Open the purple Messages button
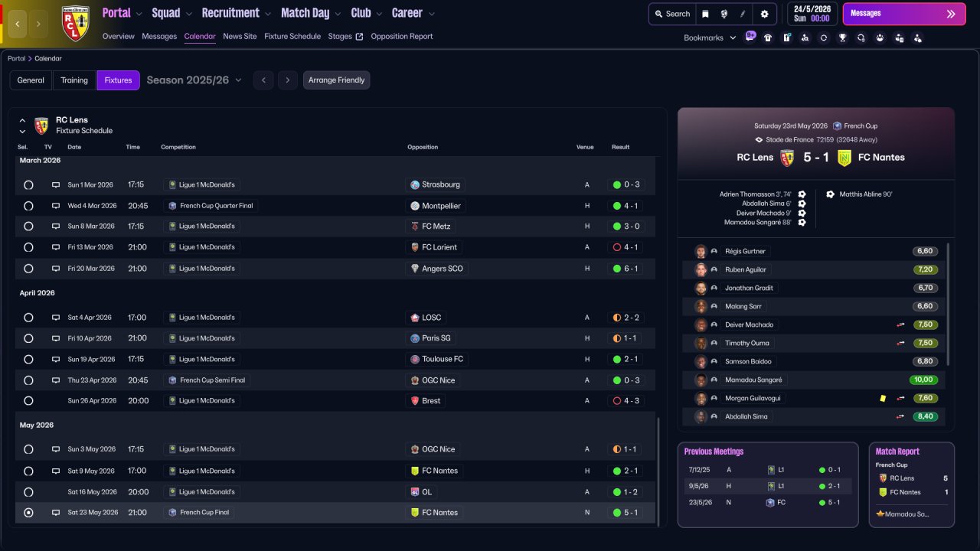 point(904,14)
